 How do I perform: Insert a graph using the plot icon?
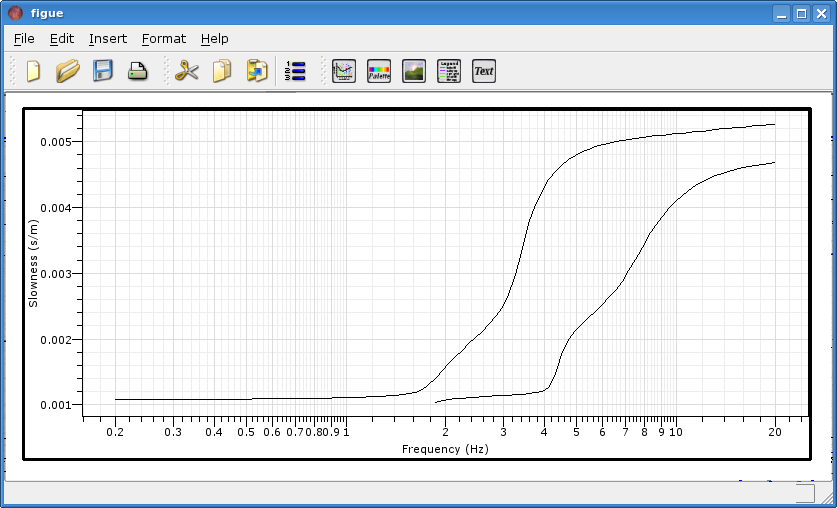[344, 71]
